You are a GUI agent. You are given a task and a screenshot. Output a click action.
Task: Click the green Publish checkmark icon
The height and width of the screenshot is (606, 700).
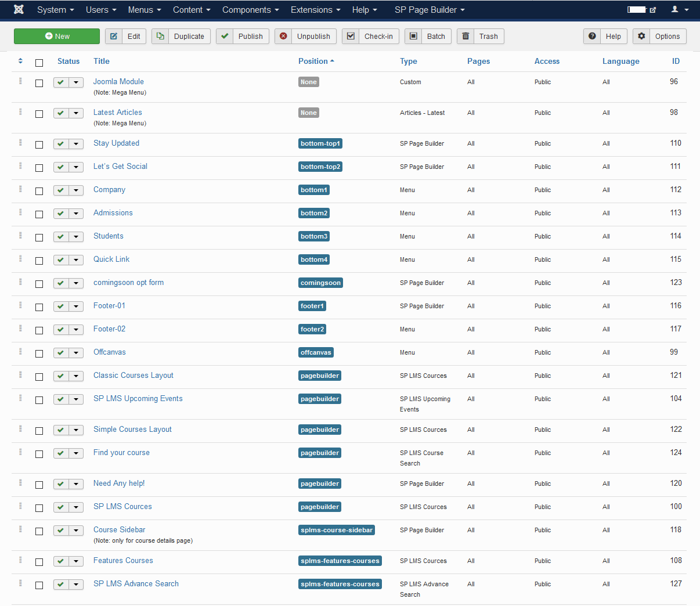pyautogui.click(x=225, y=36)
